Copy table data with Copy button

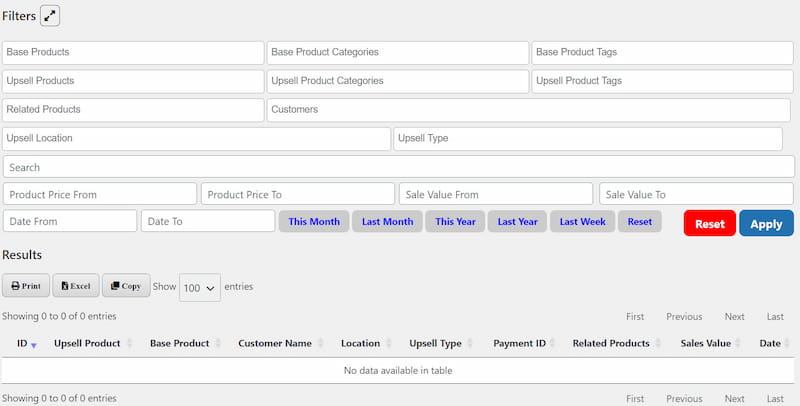click(x=126, y=286)
